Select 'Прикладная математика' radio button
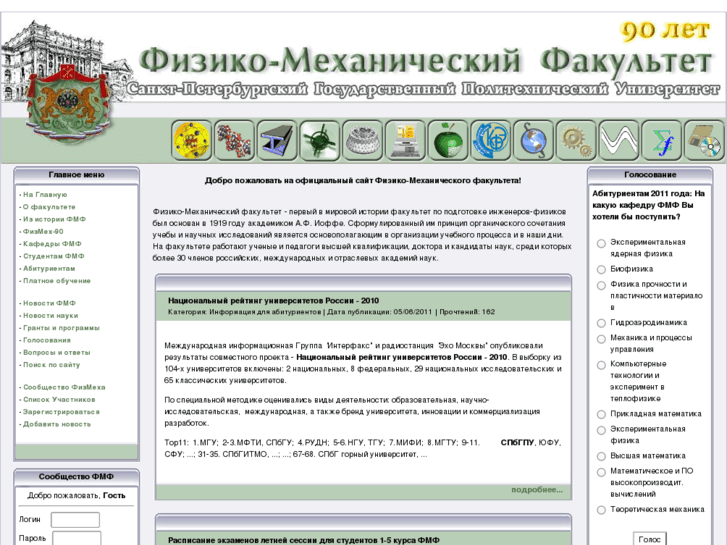Viewport: 727px width, 545px height. [601, 414]
